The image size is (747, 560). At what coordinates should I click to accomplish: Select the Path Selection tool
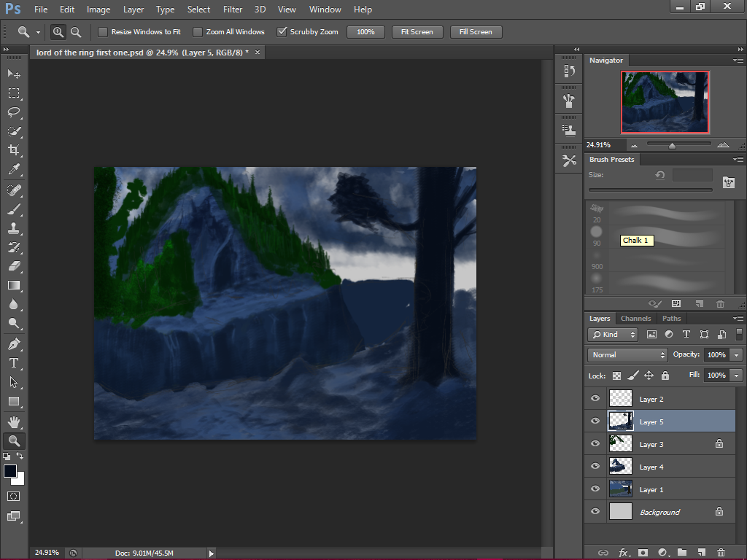pos(14,382)
